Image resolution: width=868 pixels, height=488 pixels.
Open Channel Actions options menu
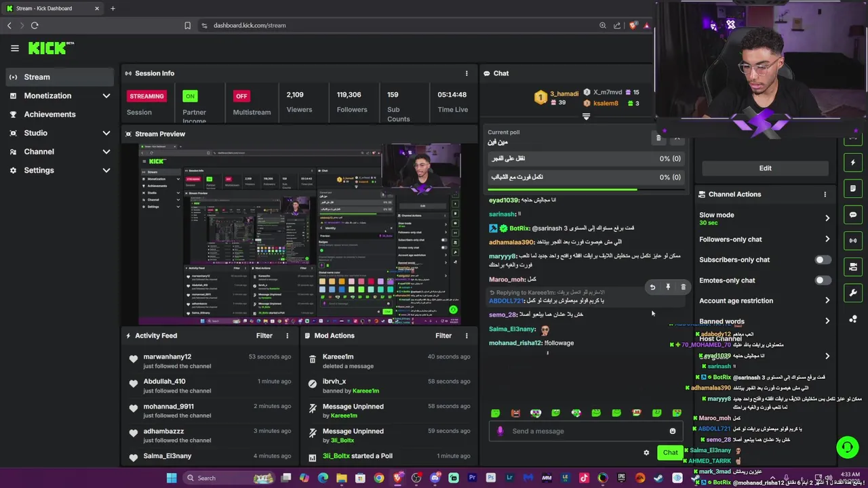[x=825, y=195]
